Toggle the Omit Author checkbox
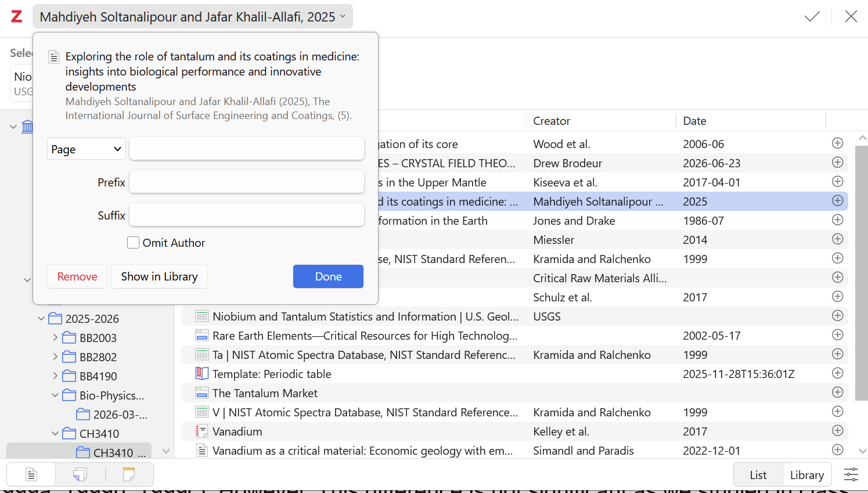This screenshot has height=493, width=868. [133, 243]
